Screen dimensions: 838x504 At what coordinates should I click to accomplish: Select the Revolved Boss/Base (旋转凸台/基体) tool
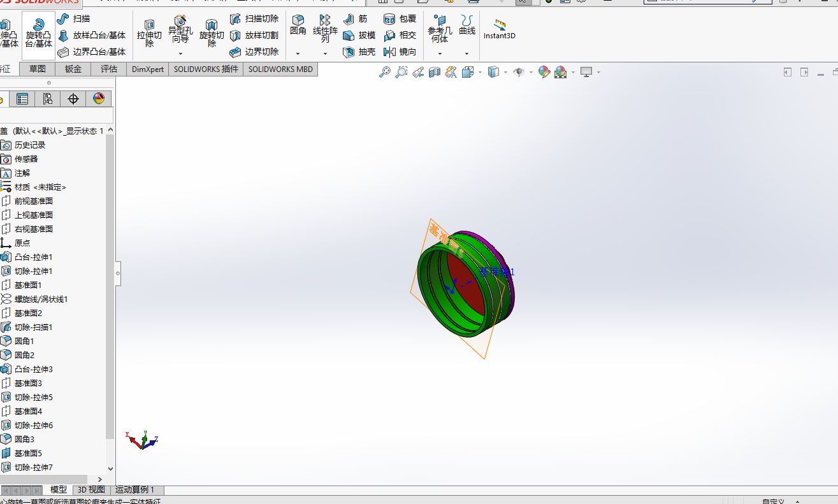coord(39,34)
